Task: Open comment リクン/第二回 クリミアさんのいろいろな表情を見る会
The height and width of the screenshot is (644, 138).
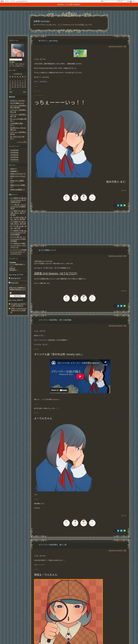Action: (18, 207)
